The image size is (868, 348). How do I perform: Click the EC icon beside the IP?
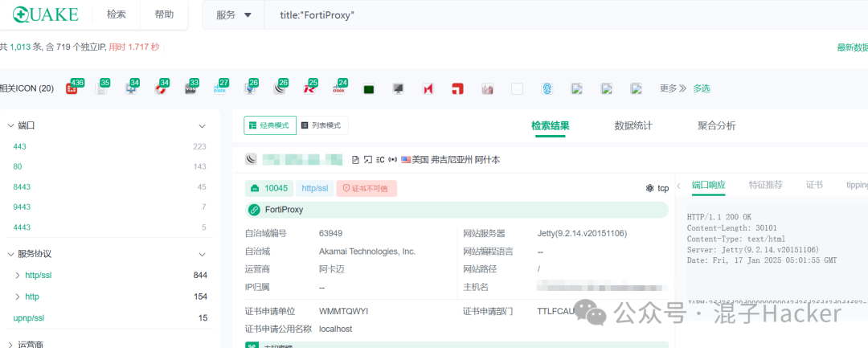click(x=380, y=160)
